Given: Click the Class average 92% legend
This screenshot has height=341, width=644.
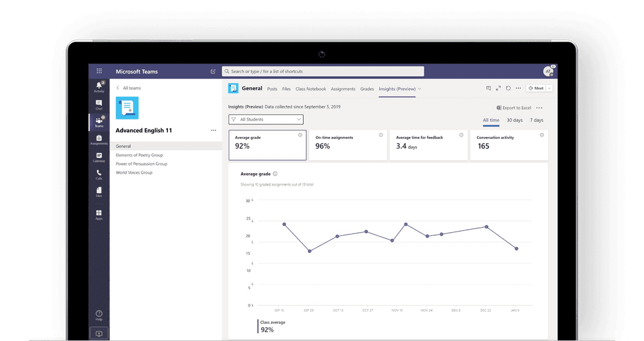Looking at the screenshot, I should [x=272, y=327].
